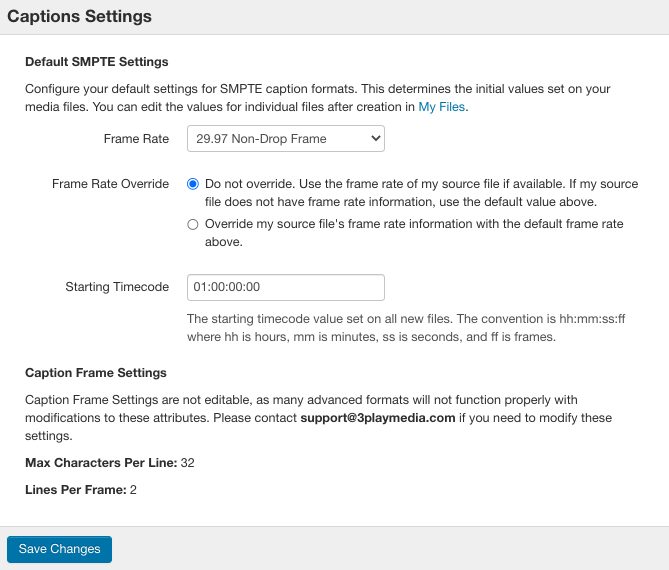The height and width of the screenshot is (570, 669).
Task: Click the support@3playmedia.com email text
Action: 378,418
